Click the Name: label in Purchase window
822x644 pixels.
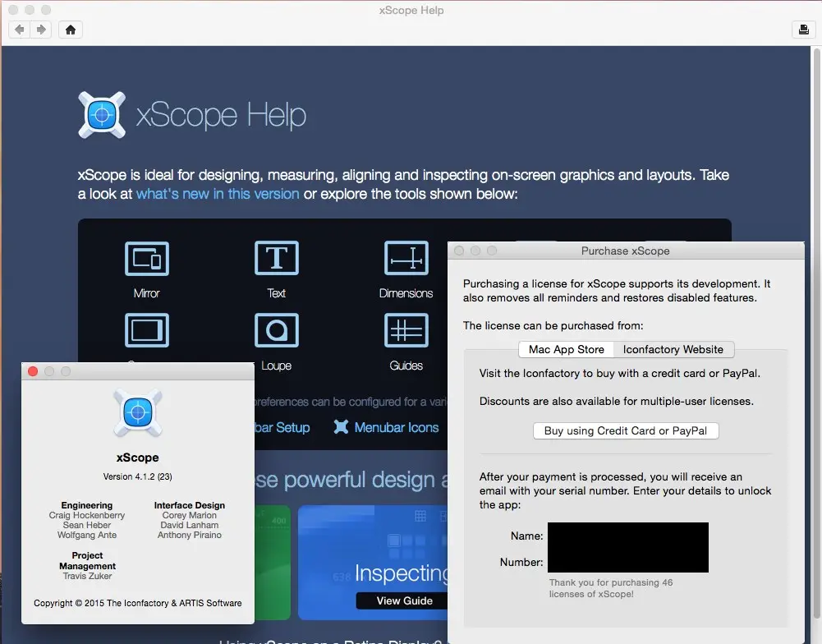click(x=527, y=536)
